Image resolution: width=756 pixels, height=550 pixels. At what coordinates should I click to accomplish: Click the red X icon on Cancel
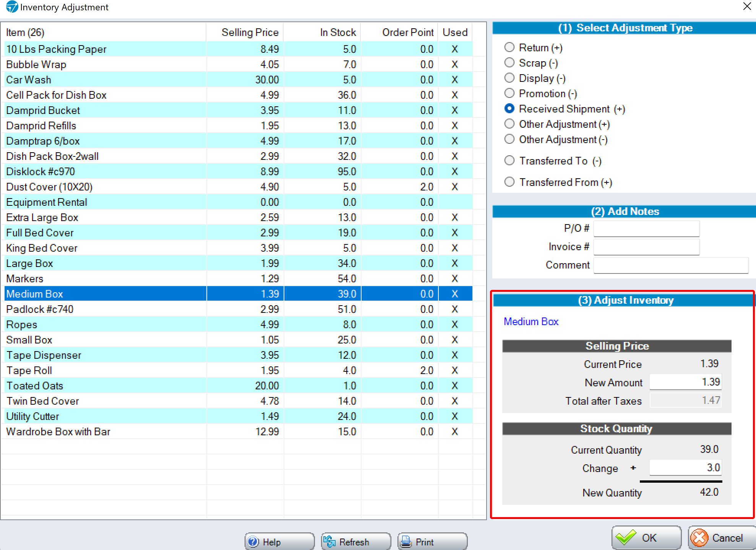pos(699,538)
